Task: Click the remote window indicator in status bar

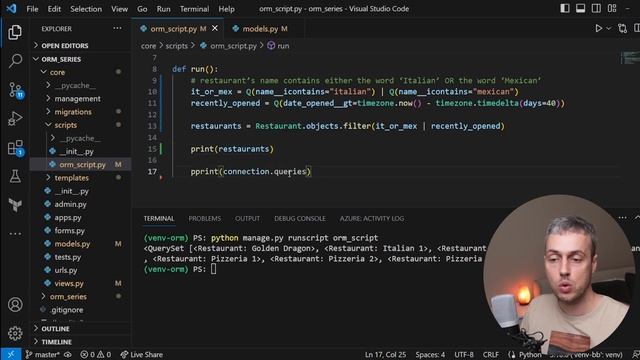Action: (11, 354)
